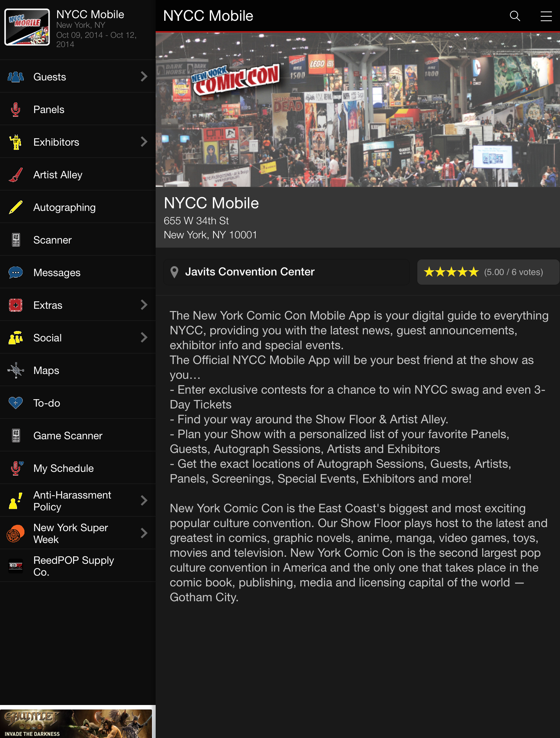Tap the Extras red plus icon

click(16, 305)
